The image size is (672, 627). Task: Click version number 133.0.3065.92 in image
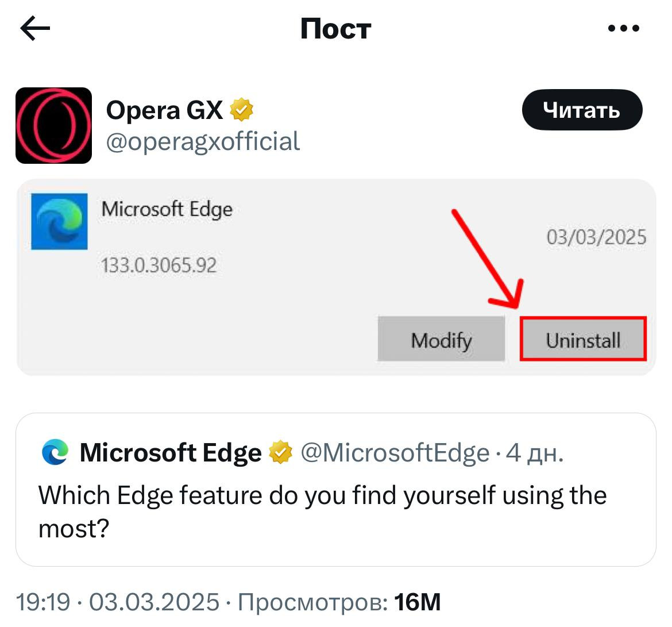pos(159,266)
